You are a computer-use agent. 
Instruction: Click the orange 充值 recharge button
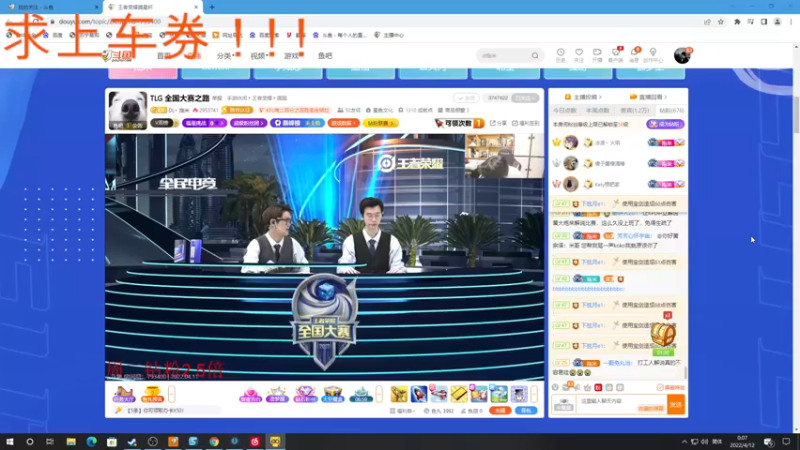coord(500,411)
